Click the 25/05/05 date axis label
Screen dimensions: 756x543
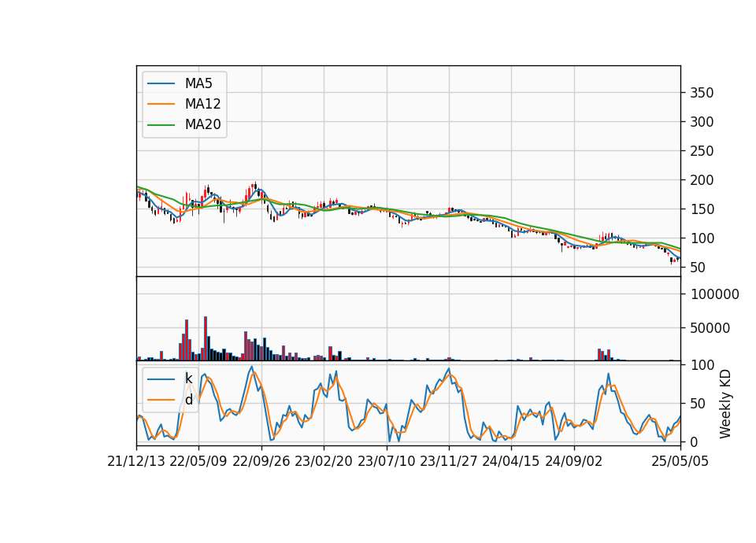tap(680, 461)
